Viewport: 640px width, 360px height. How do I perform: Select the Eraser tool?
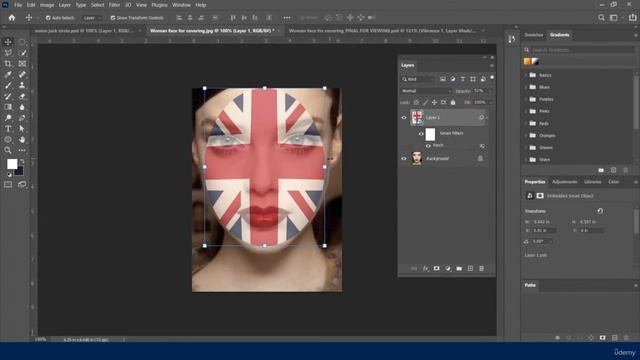[x=22, y=96]
